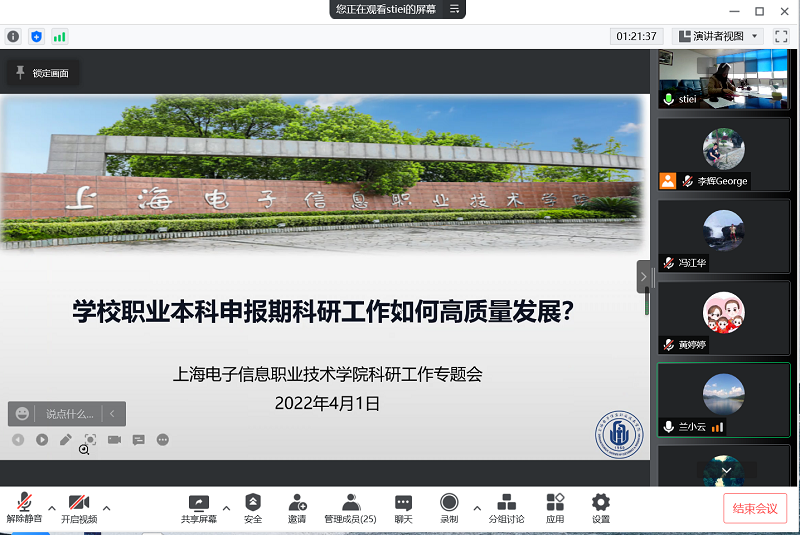This screenshot has height=535, width=800.
Task: Click the meeting info icon at top-left
Action: point(13,36)
